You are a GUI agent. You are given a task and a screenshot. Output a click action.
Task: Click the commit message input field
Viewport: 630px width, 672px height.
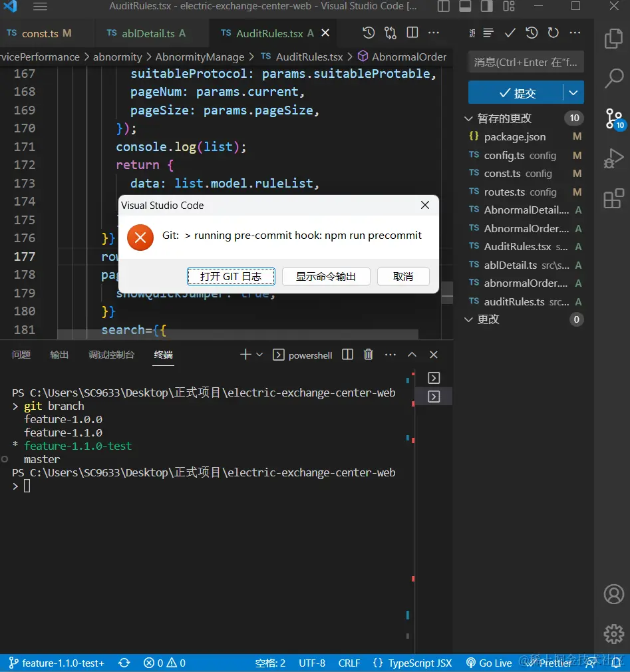[x=526, y=63]
